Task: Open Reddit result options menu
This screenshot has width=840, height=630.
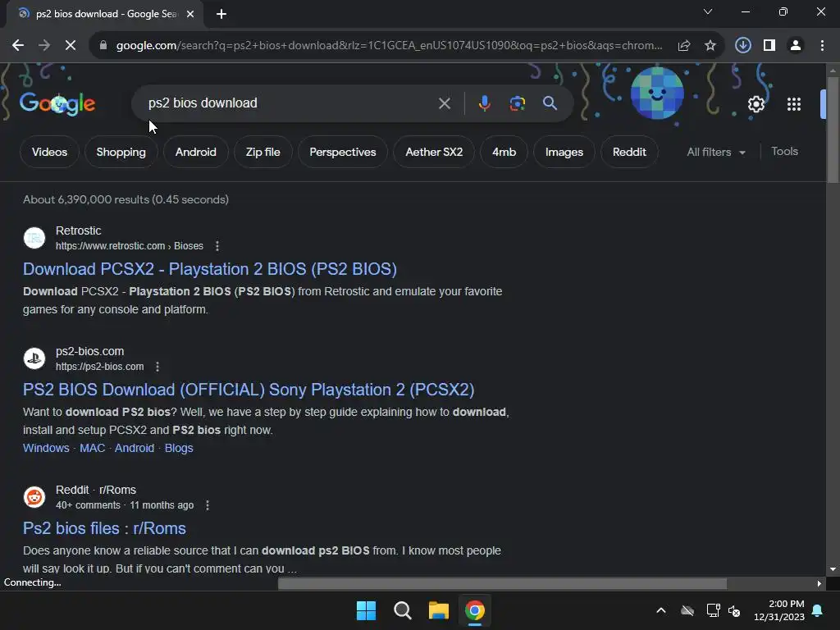Action: pyautogui.click(x=208, y=505)
